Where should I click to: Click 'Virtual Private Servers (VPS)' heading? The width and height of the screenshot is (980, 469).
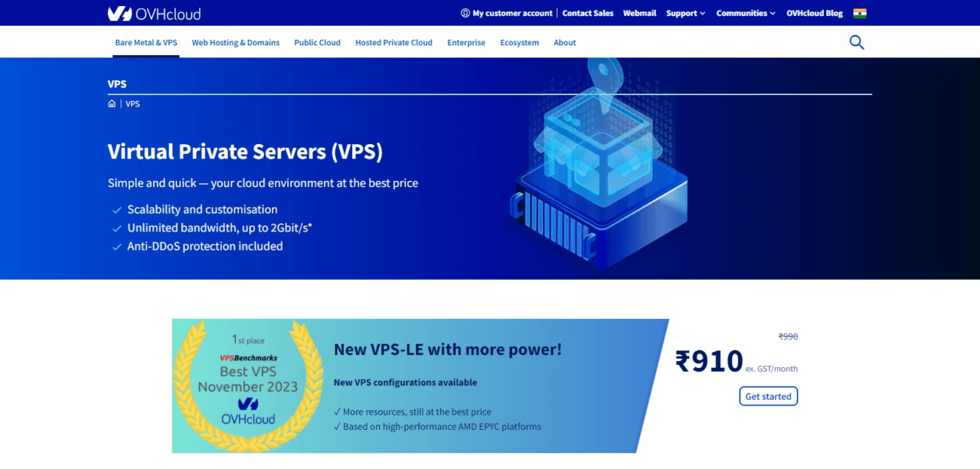tap(245, 152)
